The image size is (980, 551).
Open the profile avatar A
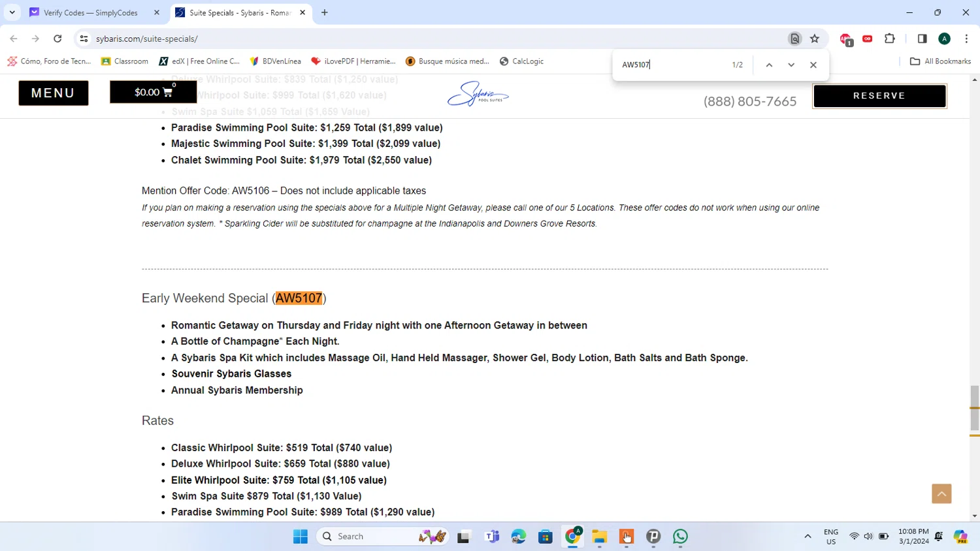944,39
